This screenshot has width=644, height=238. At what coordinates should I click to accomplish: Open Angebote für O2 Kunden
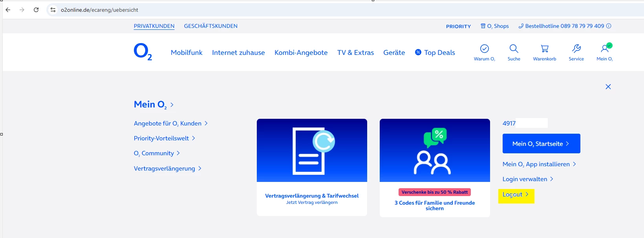pyautogui.click(x=170, y=124)
